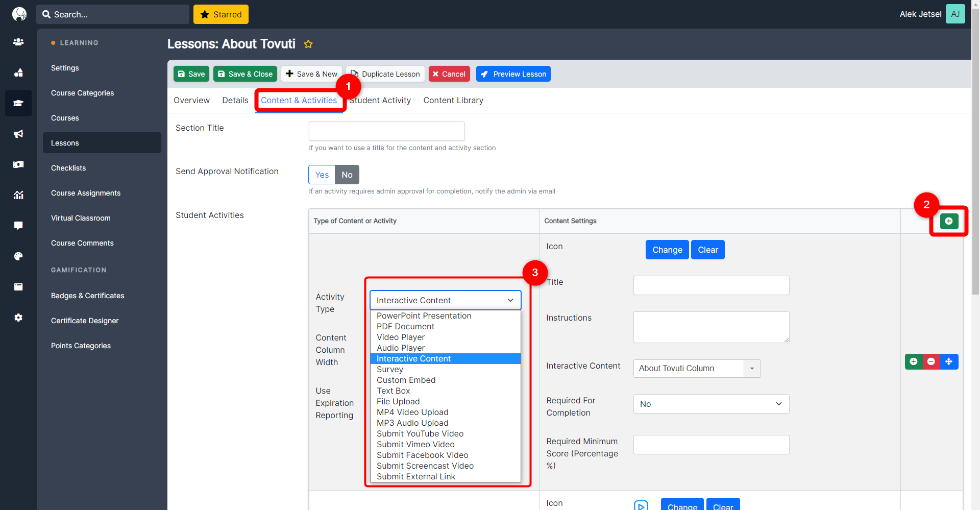
Task: Open the palette design icon in rail
Action: [x=18, y=256]
